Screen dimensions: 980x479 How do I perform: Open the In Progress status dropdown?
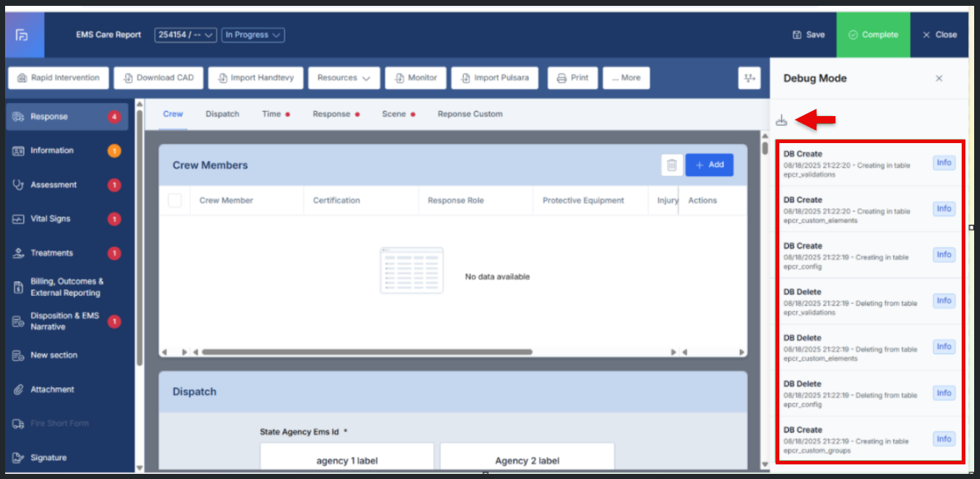click(x=253, y=35)
